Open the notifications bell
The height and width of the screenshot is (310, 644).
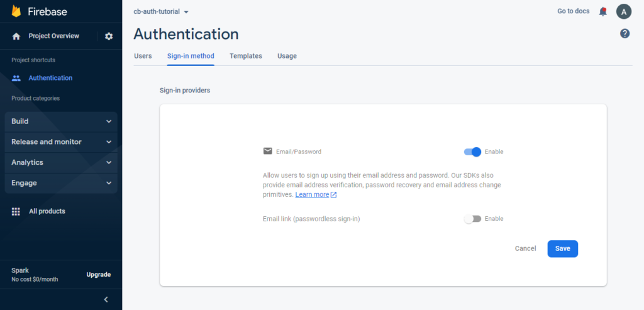(x=603, y=11)
